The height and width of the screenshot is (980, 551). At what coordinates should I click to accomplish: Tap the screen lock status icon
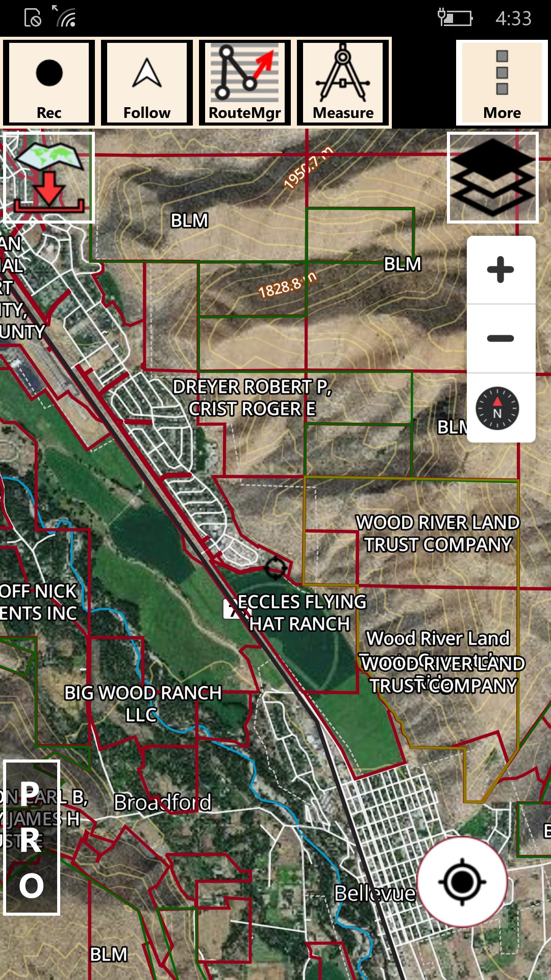33,17
